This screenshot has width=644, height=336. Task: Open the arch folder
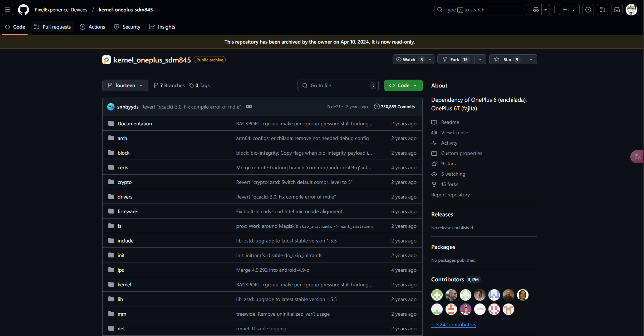pos(122,138)
